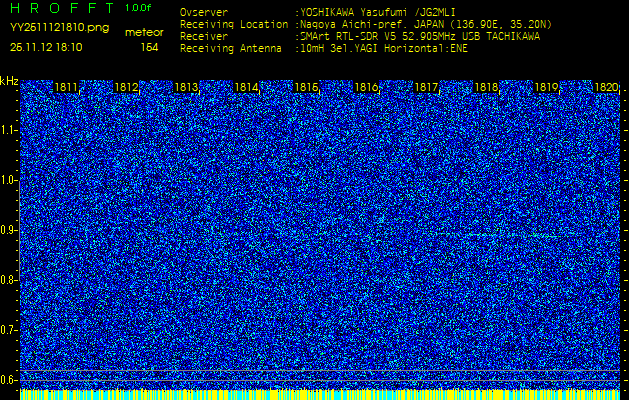Click the 0.7 frequency axis label
Viewport: 629px width, 400px height.
pos(8,330)
